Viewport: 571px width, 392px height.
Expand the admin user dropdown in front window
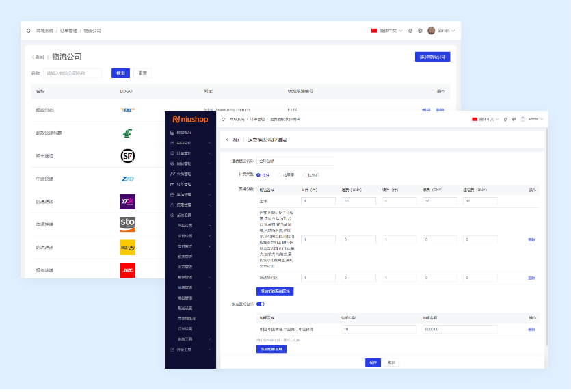[533, 119]
